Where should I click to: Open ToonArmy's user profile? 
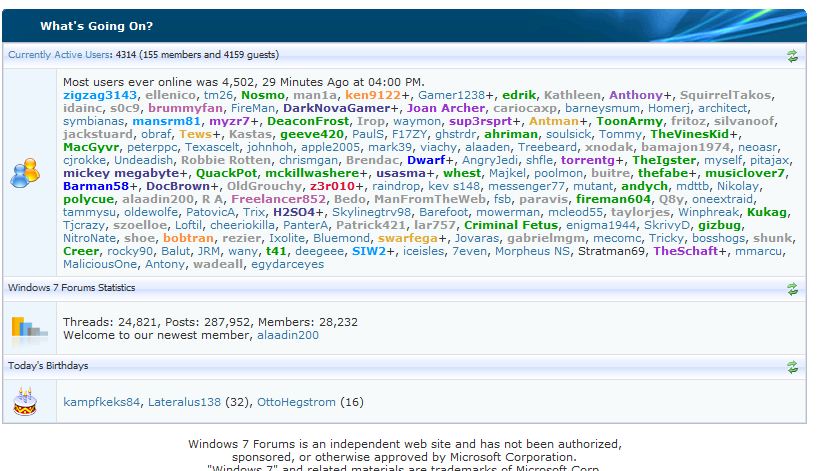click(629, 121)
